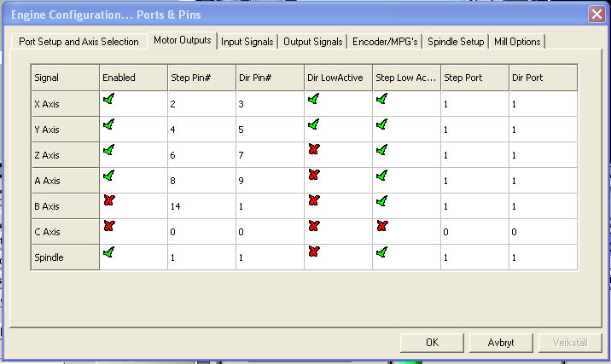Close the Engine Configuration dialog

coord(596,14)
